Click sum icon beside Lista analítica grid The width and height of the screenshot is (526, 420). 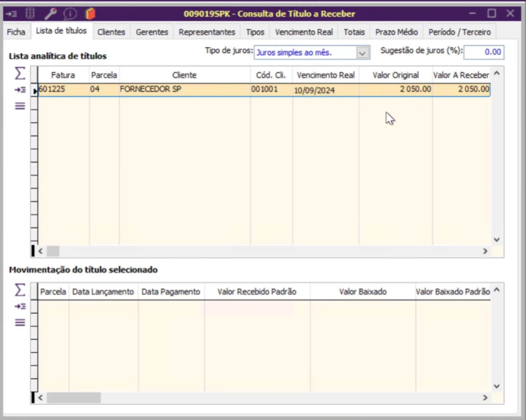tap(20, 73)
